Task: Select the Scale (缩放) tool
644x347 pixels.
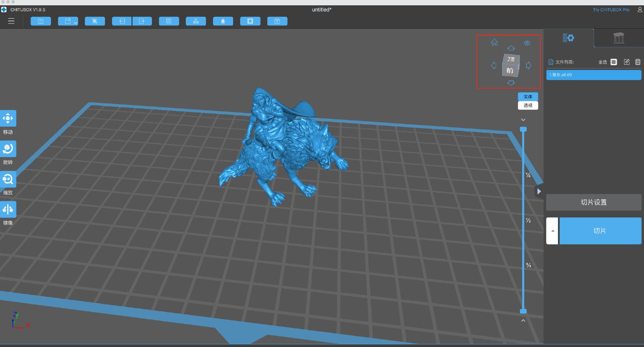Action: click(x=8, y=179)
